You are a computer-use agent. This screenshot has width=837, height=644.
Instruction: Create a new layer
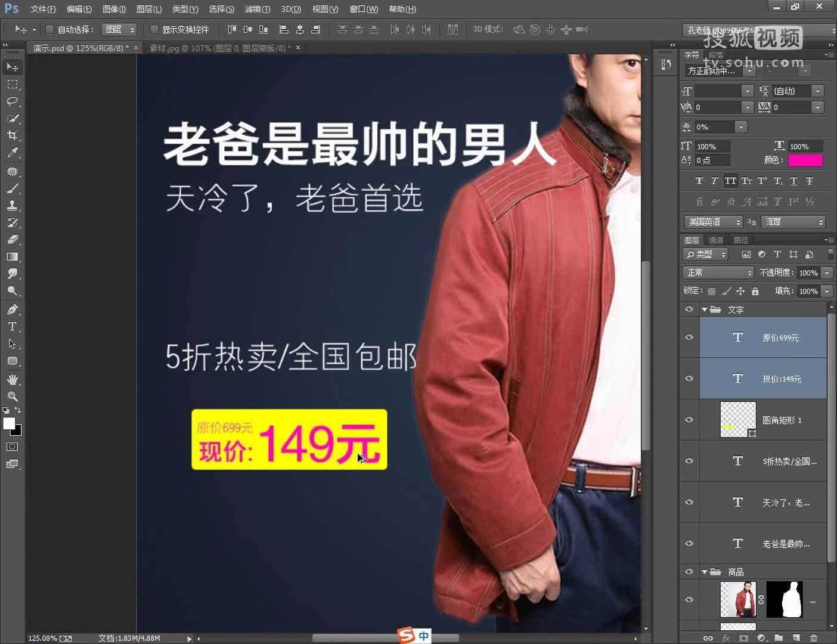click(796, 637)
